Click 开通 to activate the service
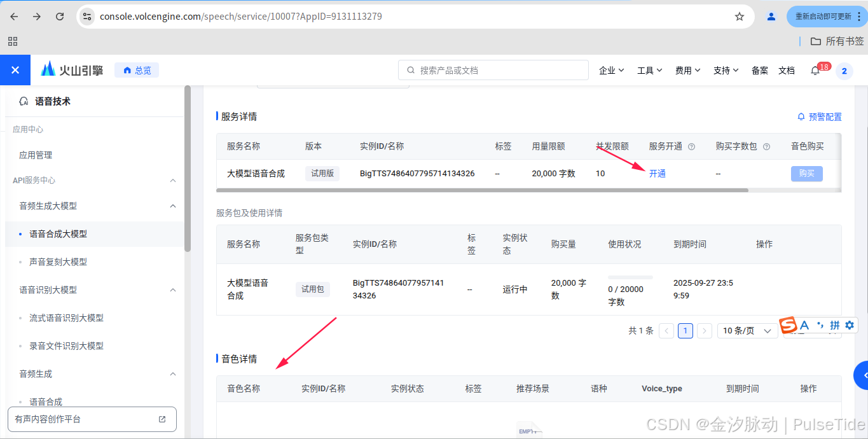Screen dimensions: 868x439 (658, 174)
